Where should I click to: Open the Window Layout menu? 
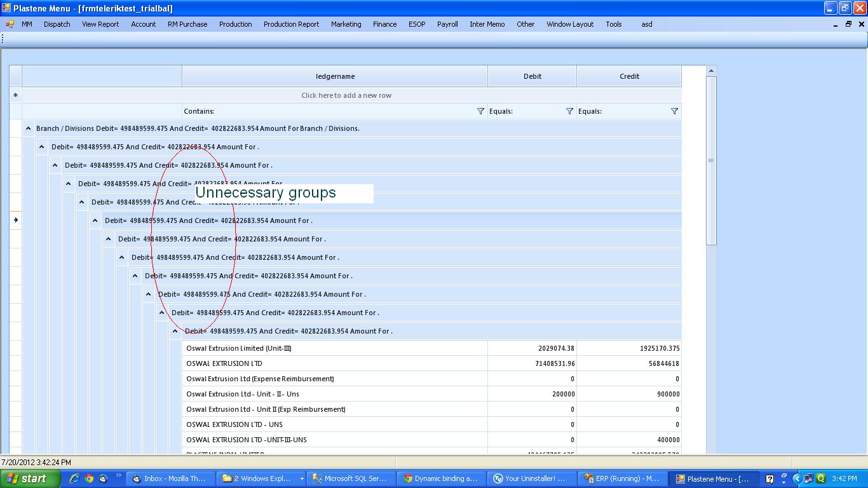[570, 24]
